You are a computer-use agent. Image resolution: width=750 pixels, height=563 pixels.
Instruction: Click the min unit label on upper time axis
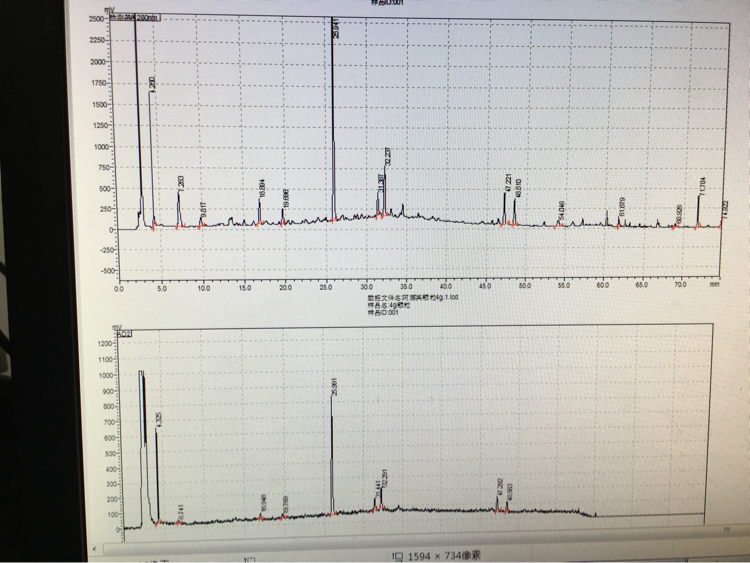coord(714,284)
